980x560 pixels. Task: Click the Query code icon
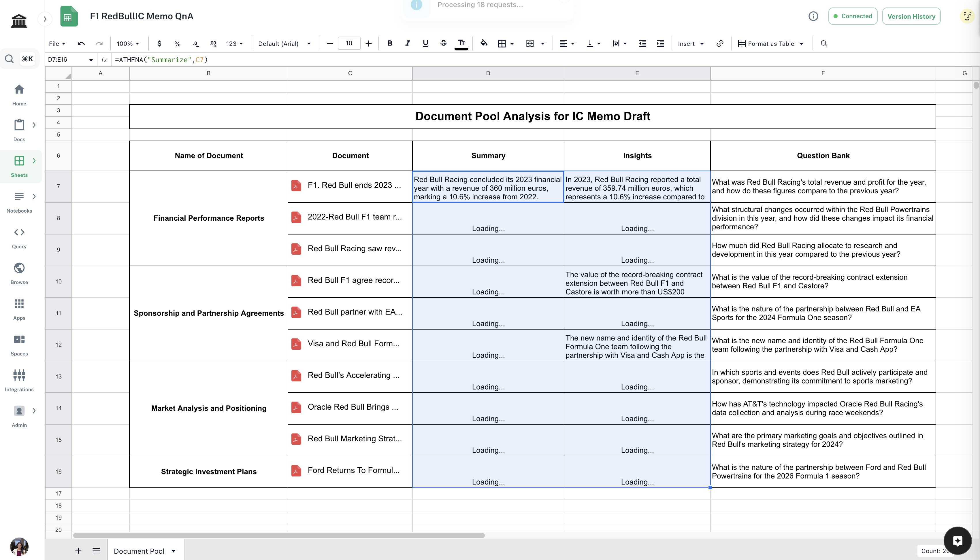pyautogui.click(x=19, y=232)
